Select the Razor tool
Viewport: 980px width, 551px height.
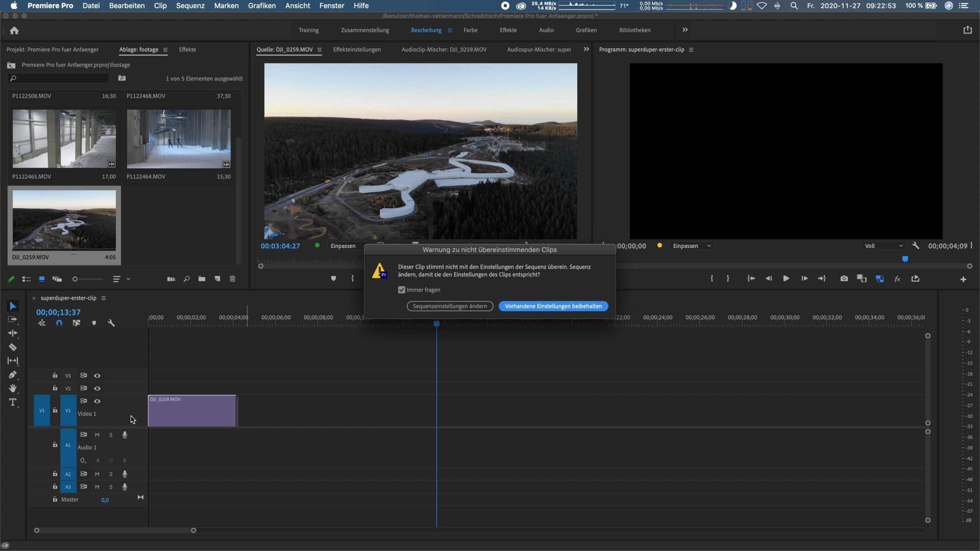[13, 347]
